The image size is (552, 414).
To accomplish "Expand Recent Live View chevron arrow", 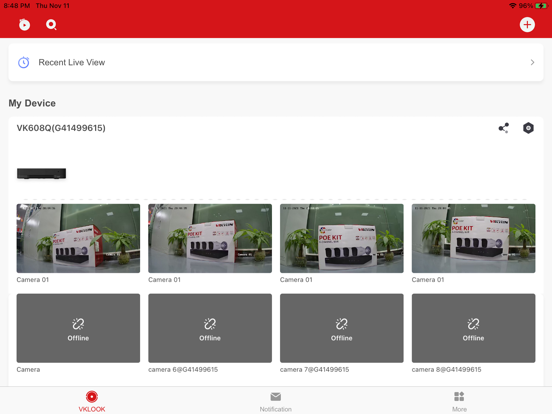I will tap(532, 63).
